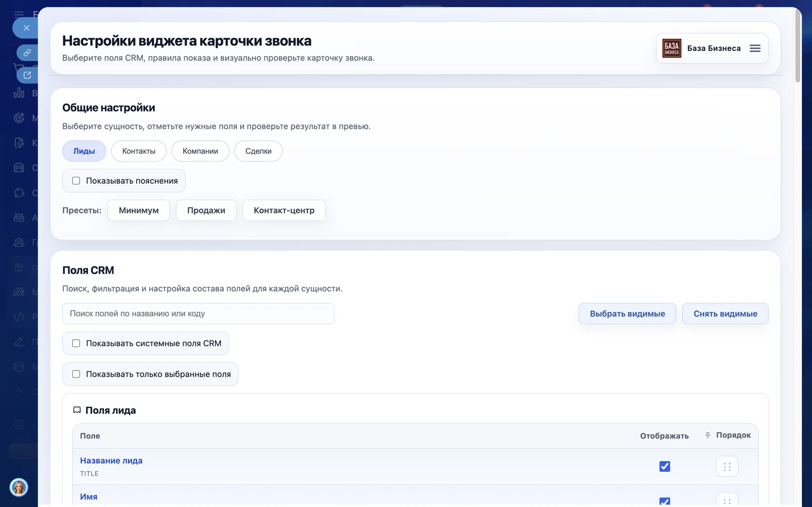Apply the Контакт-центр preset
The image size is (812, 507).
[284, 210]
